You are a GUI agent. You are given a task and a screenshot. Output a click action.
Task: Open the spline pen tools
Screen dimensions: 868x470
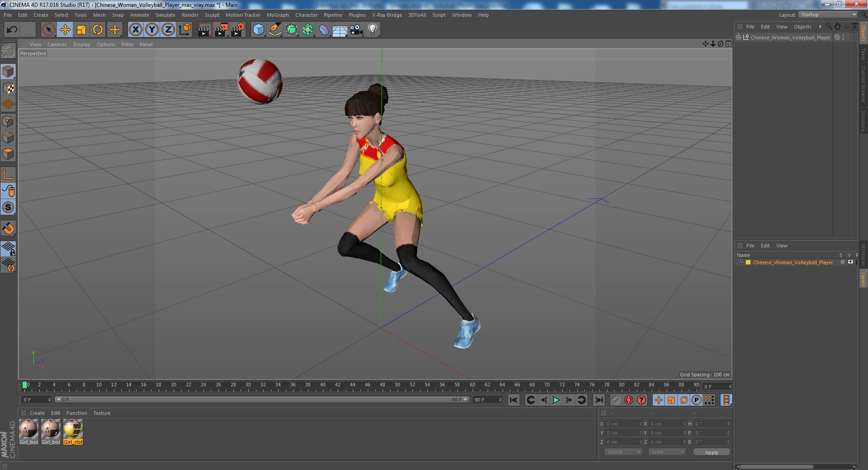click(x=275, y=30)
